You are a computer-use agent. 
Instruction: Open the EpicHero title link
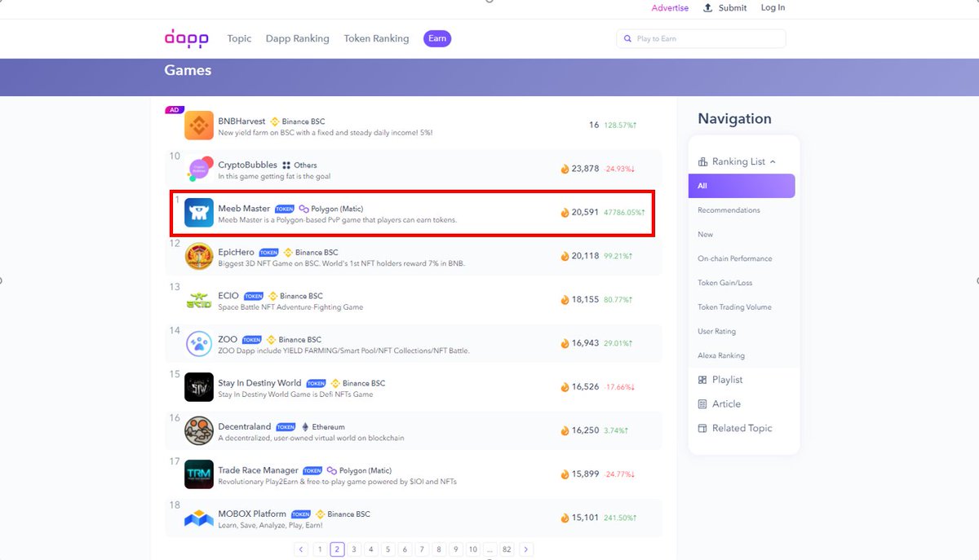[236, 252]
